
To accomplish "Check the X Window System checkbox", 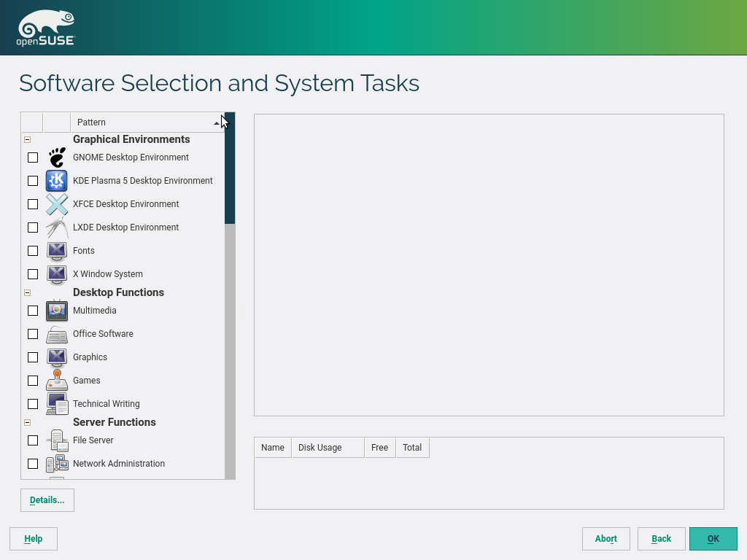I will 33,274.
